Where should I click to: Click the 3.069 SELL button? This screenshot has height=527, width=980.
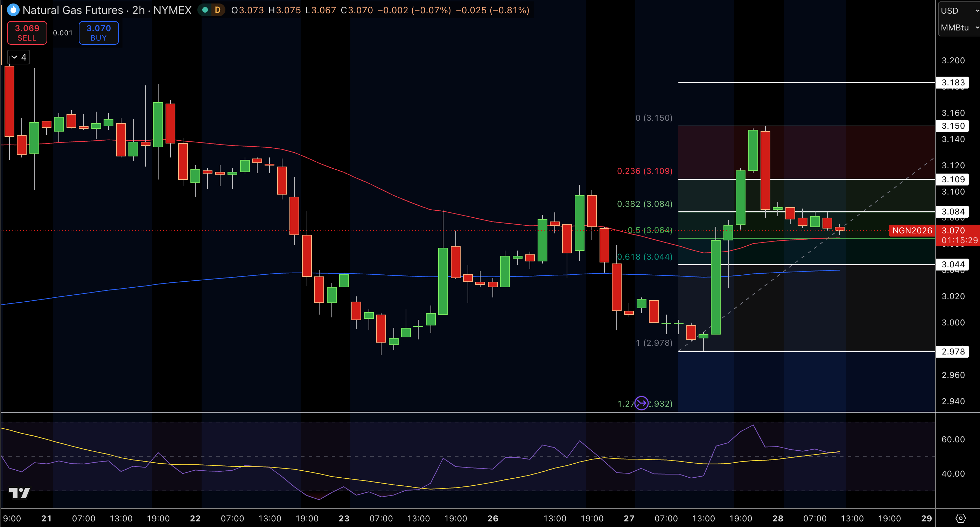27,33
